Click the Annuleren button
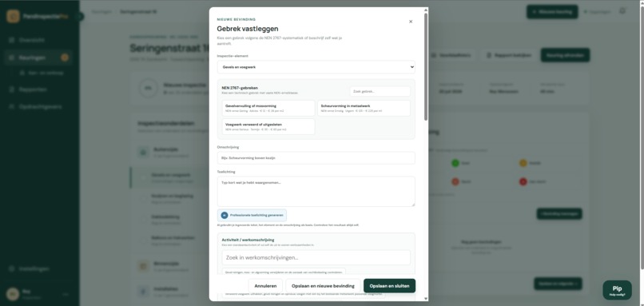 click(x=265, y=286)
